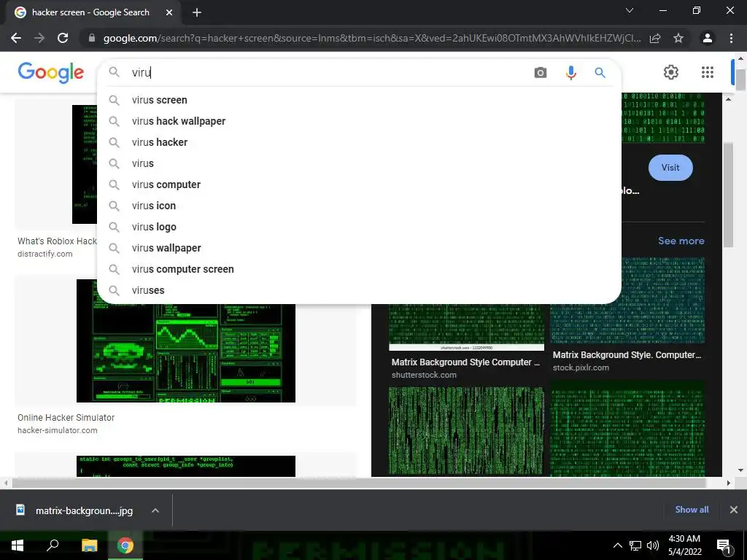Screen dimensions: 747x560
Task: Open stock.pixlr.com source link
Action: (581, 367)
